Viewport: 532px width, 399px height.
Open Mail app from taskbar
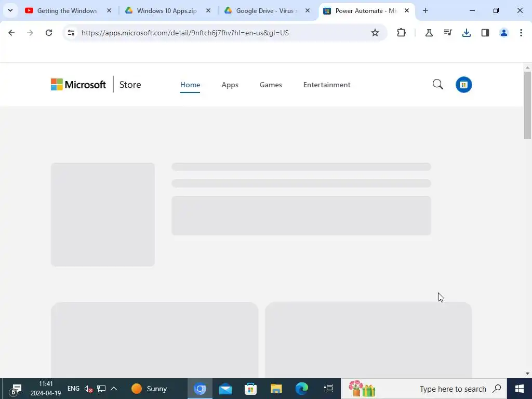tap(225, 389)
